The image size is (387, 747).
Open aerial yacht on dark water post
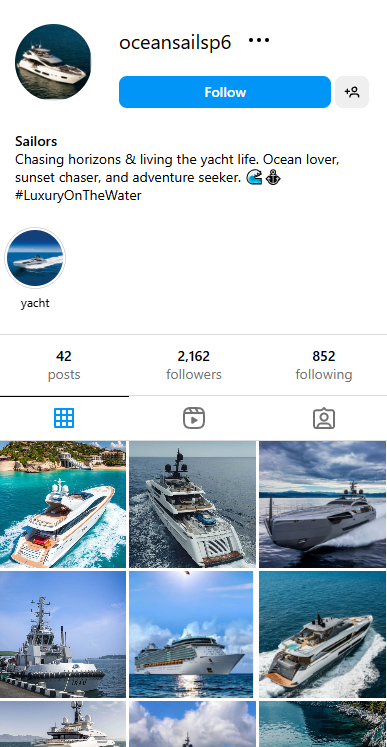coord(323,635)
